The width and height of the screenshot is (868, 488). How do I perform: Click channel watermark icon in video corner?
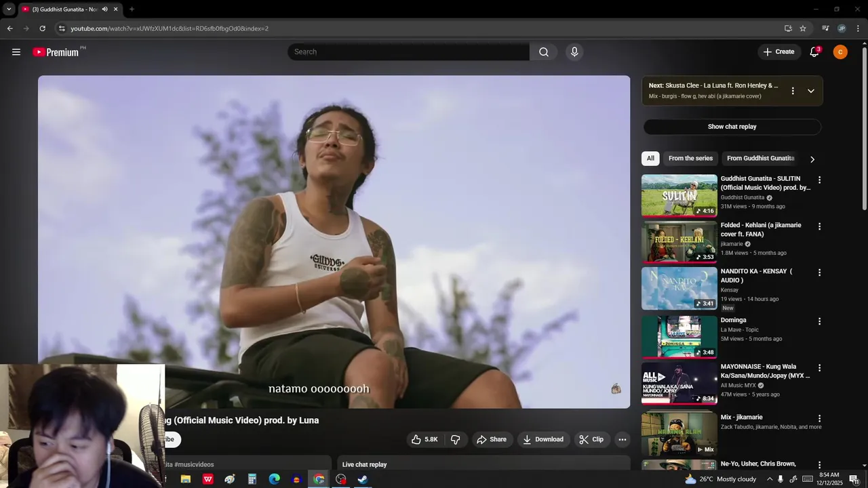coord(616,388)
